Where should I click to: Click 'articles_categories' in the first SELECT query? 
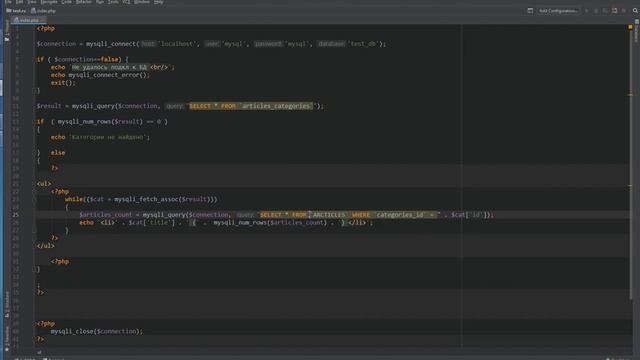(x=276, y=106)
